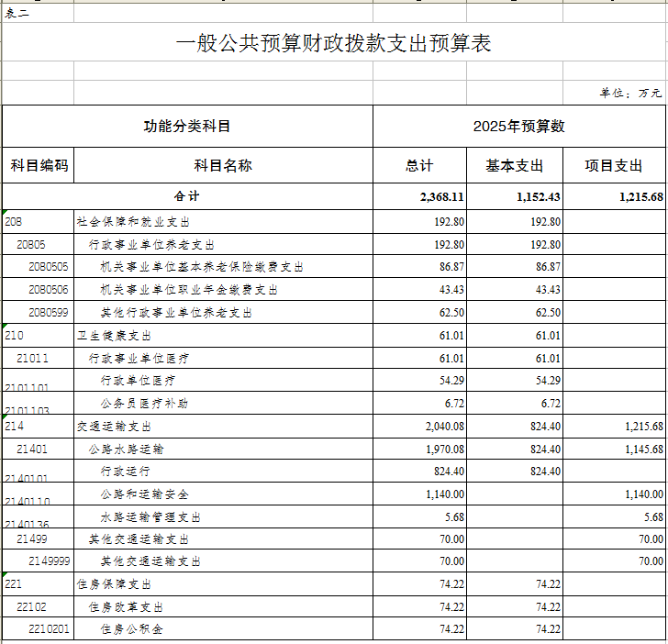Select the 86.87 总计 value
Image resolution: width=668 pixels, height=644 pixels.
point(419,267)
